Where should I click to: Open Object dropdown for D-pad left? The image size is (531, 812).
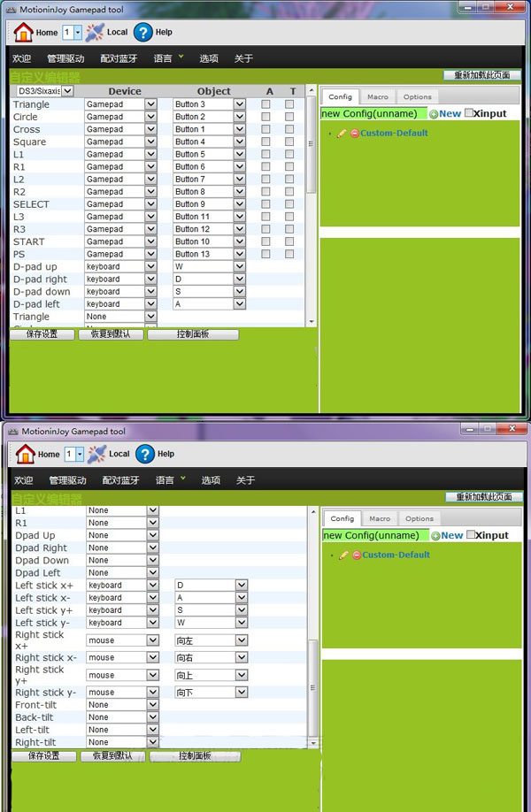point(209,304)
